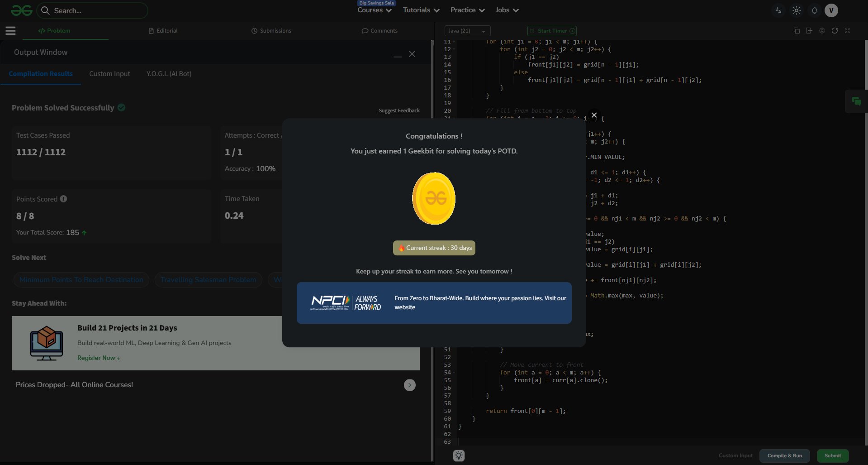This screenshot has height=465, width=868.
Task: Click the lightbulb hint icon
Action: click(459, 455)
